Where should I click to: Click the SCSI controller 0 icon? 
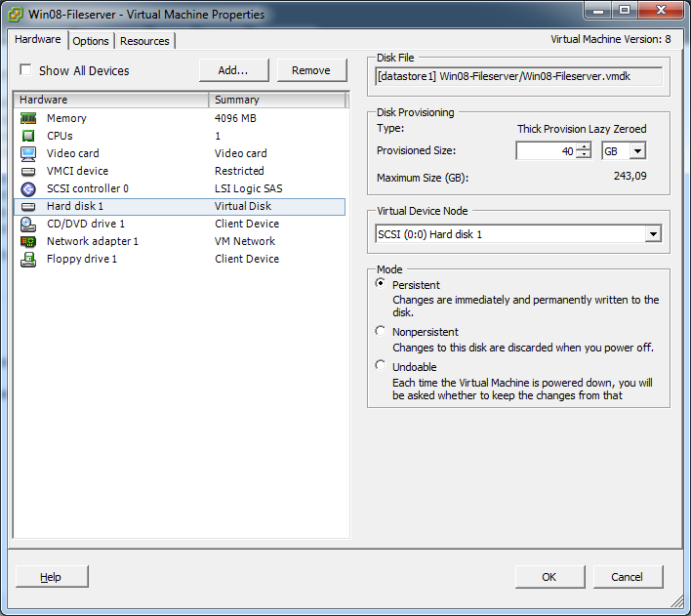28,188
